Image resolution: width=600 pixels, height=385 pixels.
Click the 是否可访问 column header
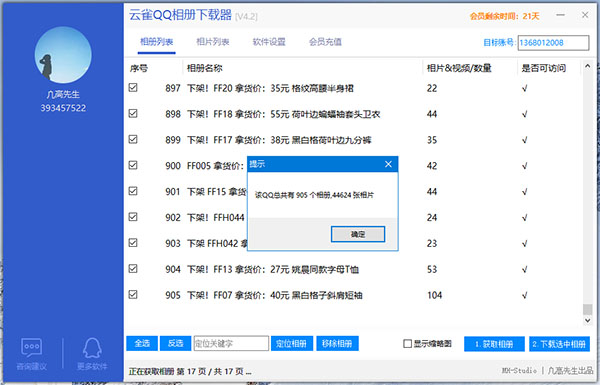point(543,68)
